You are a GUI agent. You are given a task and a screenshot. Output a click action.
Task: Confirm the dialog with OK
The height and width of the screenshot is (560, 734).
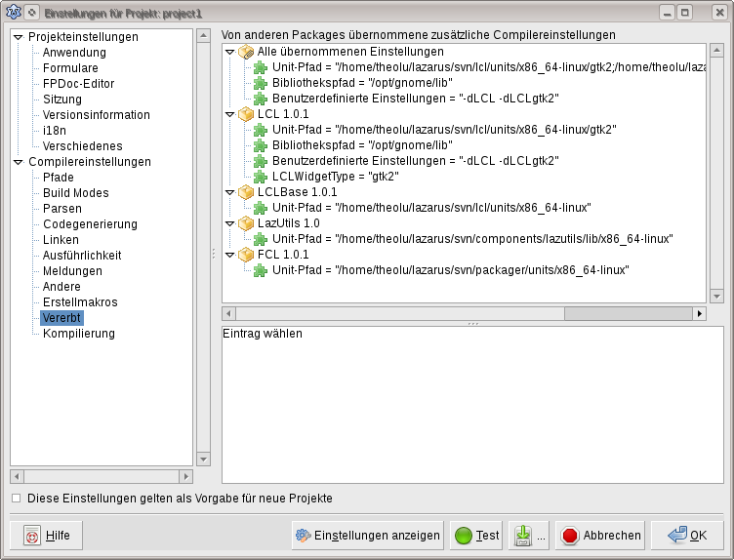point(687,536)
